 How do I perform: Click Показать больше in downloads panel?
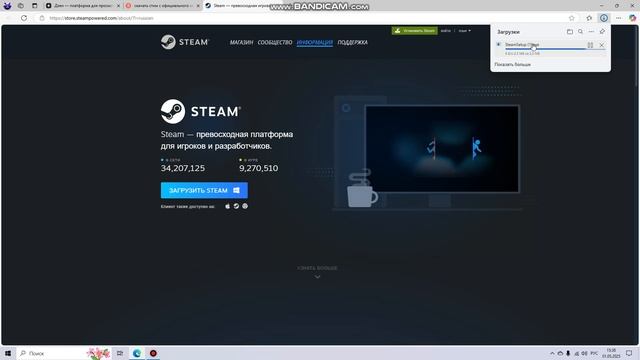(x=512, y=64)
